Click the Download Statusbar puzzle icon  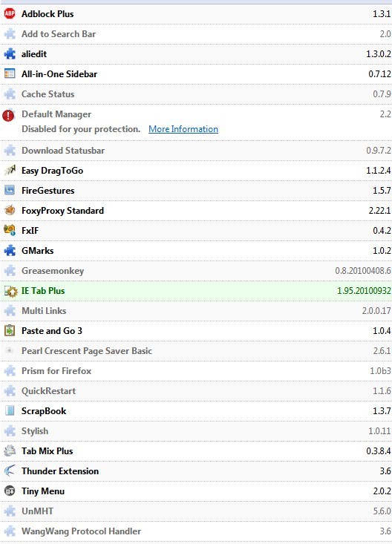(10, 151)
